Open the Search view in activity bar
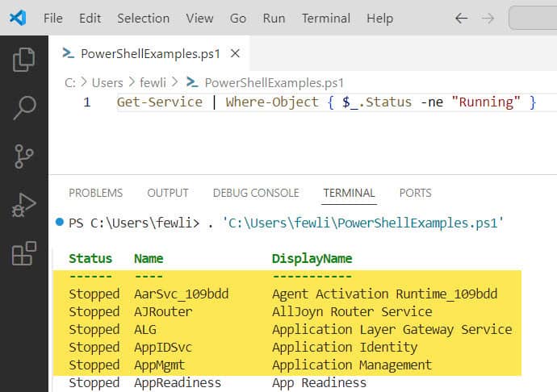 24,108
